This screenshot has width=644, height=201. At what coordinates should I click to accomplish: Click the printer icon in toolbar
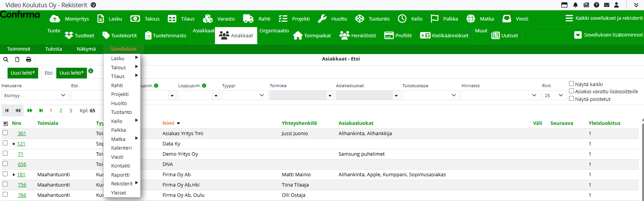coord(29,59)
